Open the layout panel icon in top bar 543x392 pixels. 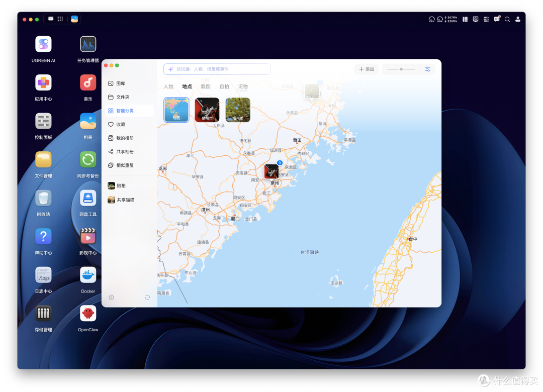(465, 20)
